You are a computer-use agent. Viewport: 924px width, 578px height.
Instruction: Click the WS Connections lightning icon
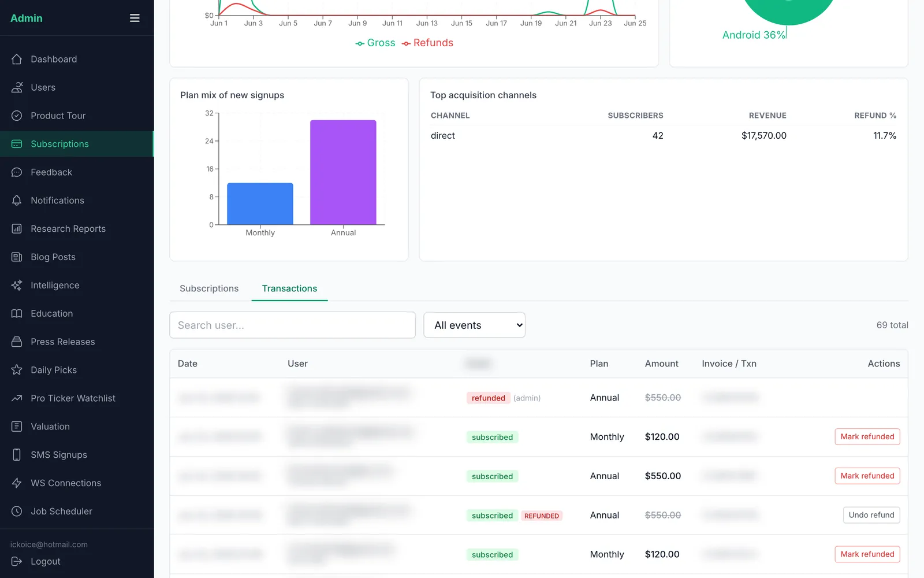(x=17, y=483)
